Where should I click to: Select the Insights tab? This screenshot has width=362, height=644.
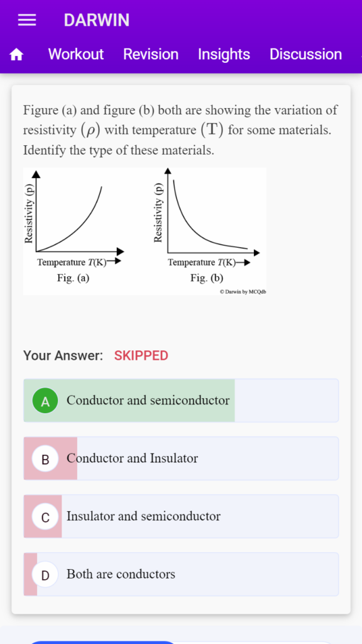coord(224,54)
